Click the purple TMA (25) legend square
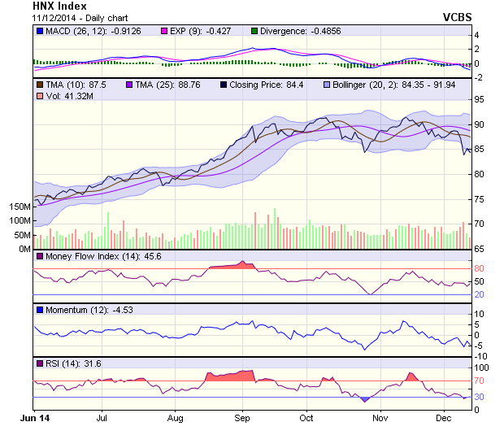Image resolution: width=504 pixels, height=435 pixels. pos(129,84)
